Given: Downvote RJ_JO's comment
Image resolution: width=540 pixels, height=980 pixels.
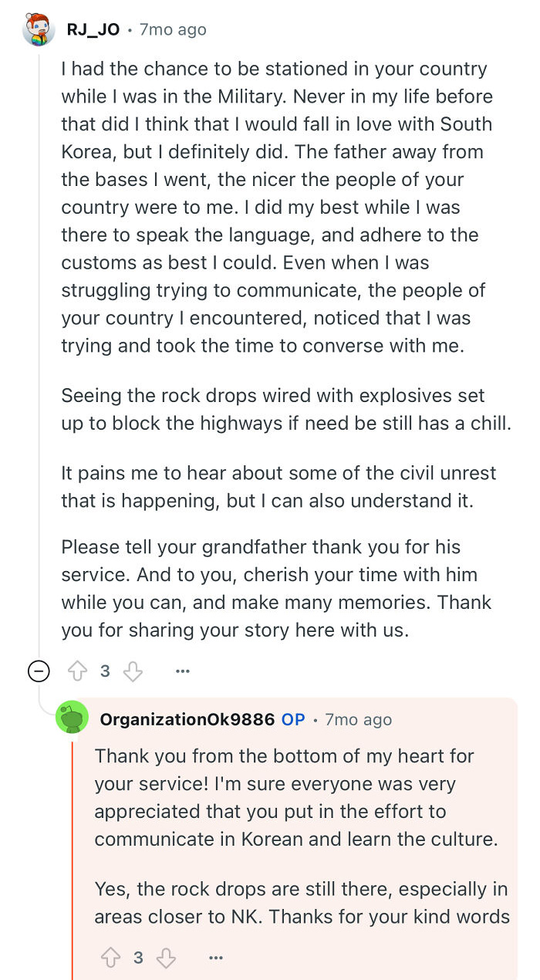Looking at the screenshot, I should point(133,671).
